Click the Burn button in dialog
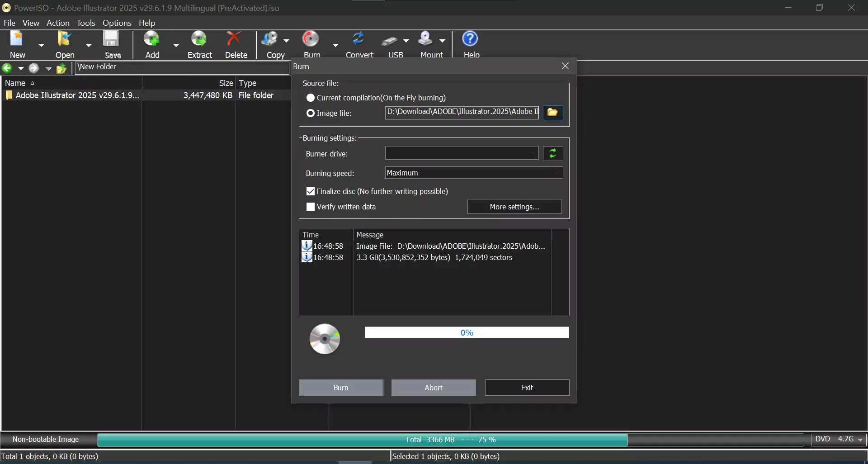Image resolution: width=868 pixels, height=464 pixels. 341,388
